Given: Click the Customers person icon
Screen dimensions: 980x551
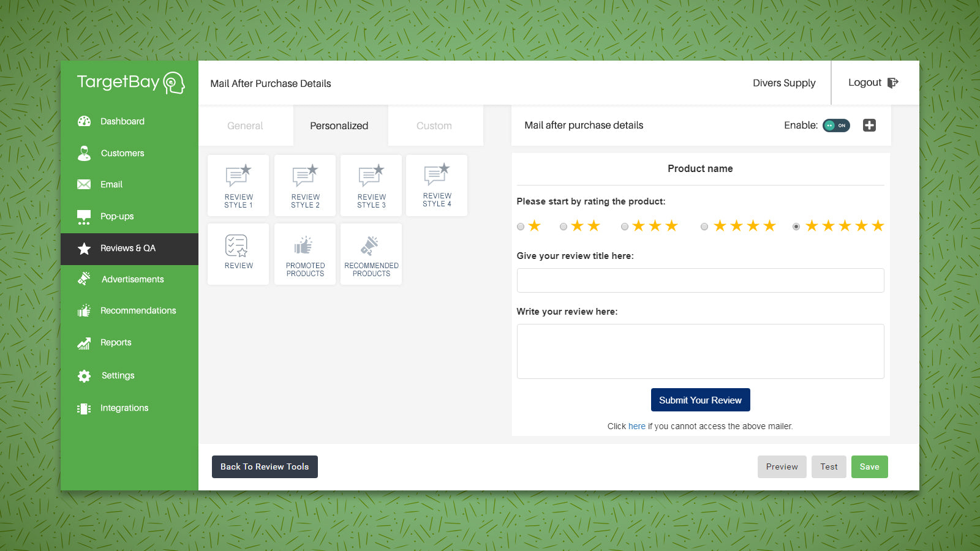Looking at the screenshot, I should [84, 153].
